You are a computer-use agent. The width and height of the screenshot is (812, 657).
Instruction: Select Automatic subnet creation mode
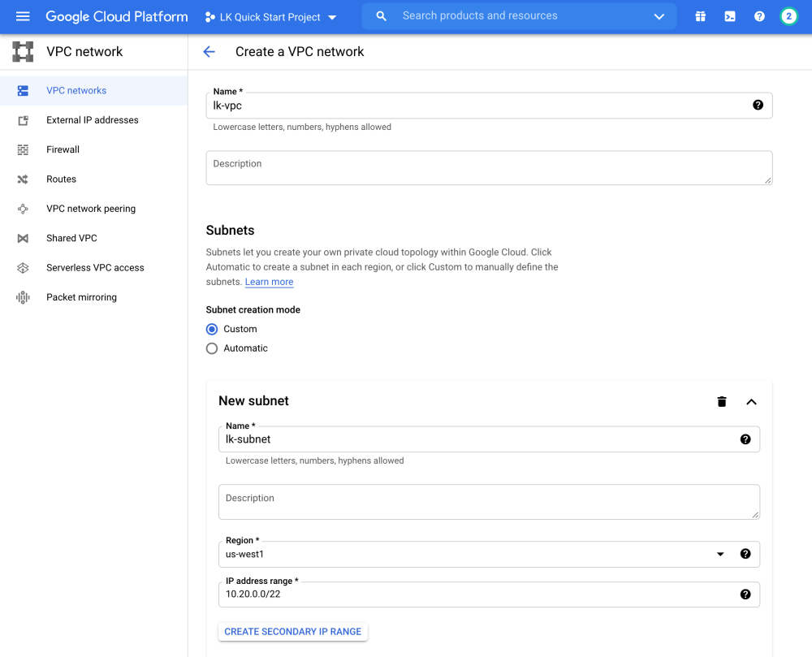[x=212, y=348]
